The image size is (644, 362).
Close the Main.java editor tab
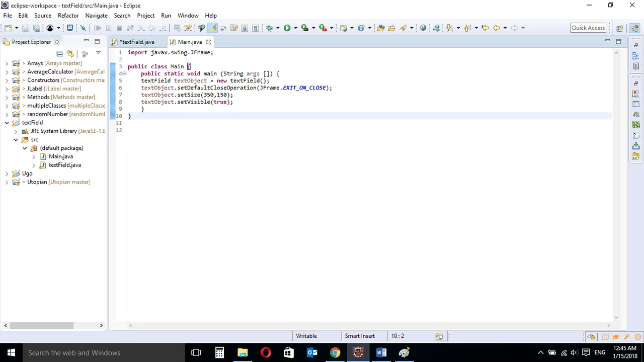point(208,42)
